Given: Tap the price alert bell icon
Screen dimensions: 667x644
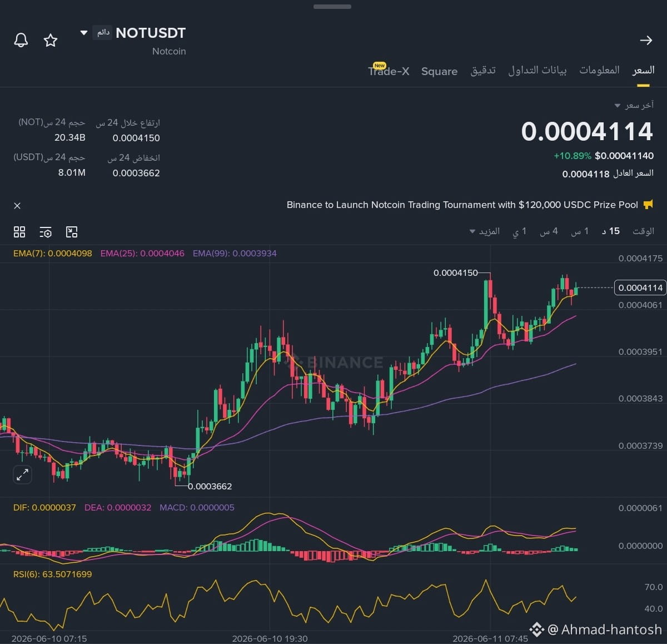Looking at the screenshot, I should [21, 40].
